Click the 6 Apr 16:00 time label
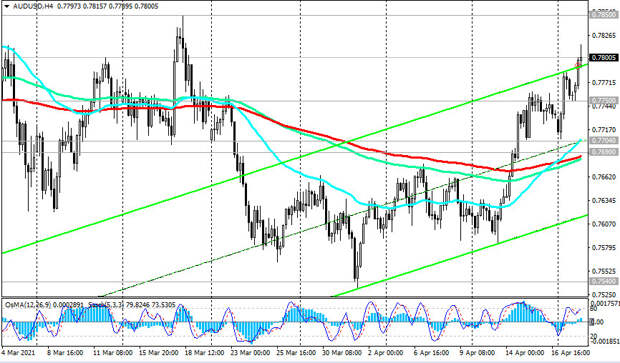The image size is (620, 363). 431,352
